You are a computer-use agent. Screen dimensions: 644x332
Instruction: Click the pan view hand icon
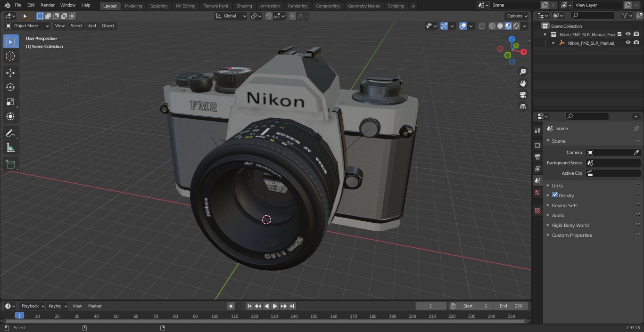coord(522,83)
